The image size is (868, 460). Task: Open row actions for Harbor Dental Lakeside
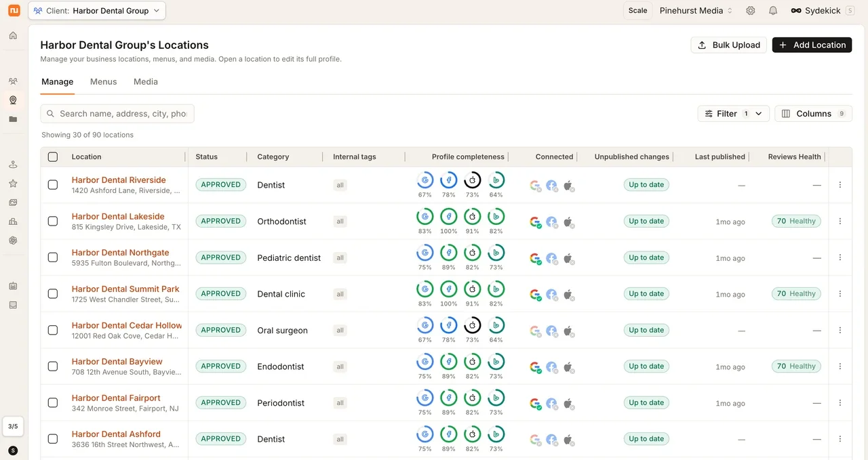(840, 221)
